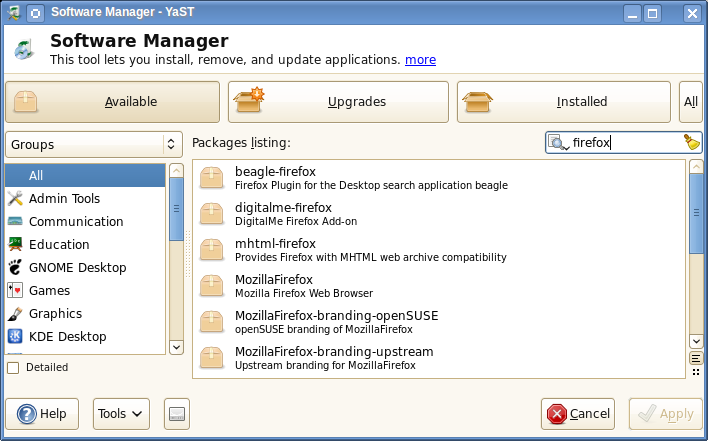Click the firefox search input field
The height and width of the screenshot is (441, 708).
point(625,143)
